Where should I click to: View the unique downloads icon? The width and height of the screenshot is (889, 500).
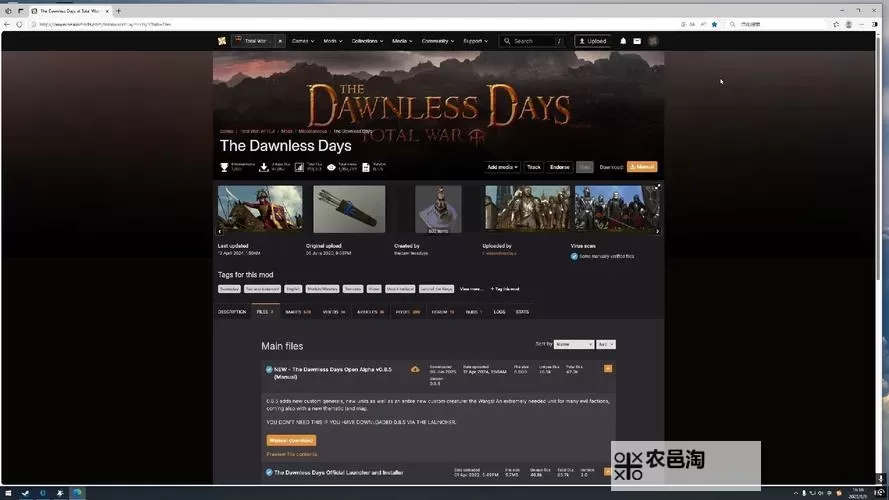pos(264,167)
